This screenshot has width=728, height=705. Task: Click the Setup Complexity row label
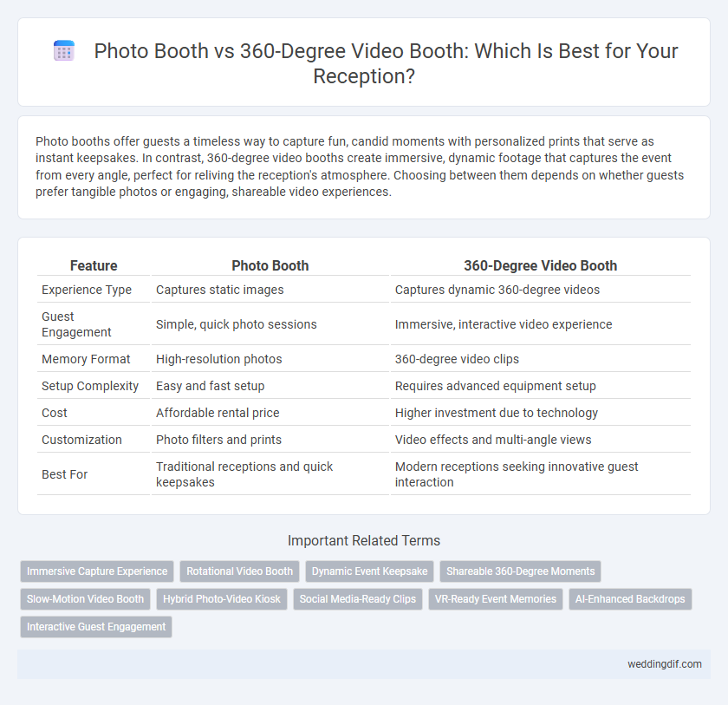click(90, 386)
